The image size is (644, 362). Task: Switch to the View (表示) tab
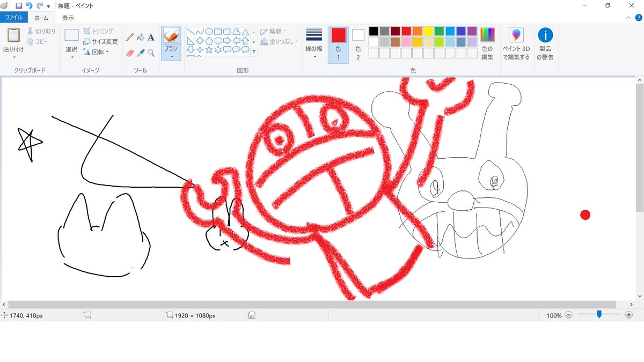coord(68,18)
